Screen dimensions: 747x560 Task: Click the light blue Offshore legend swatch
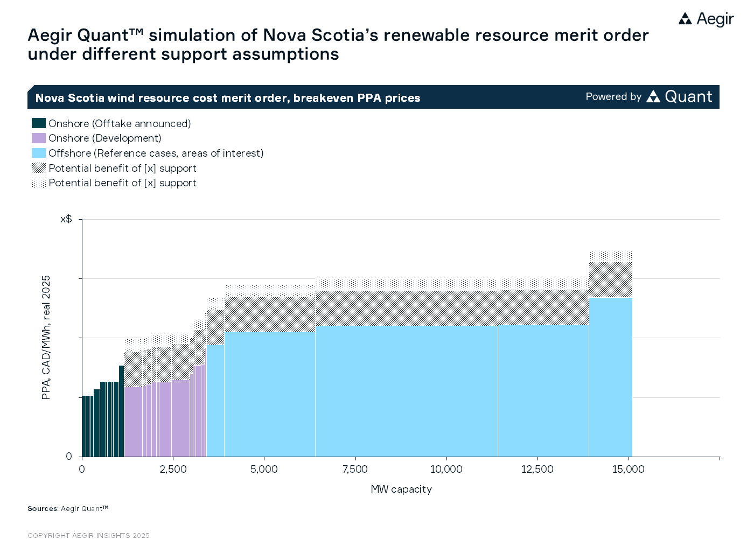pyautogui.click(x=39, y=153)
